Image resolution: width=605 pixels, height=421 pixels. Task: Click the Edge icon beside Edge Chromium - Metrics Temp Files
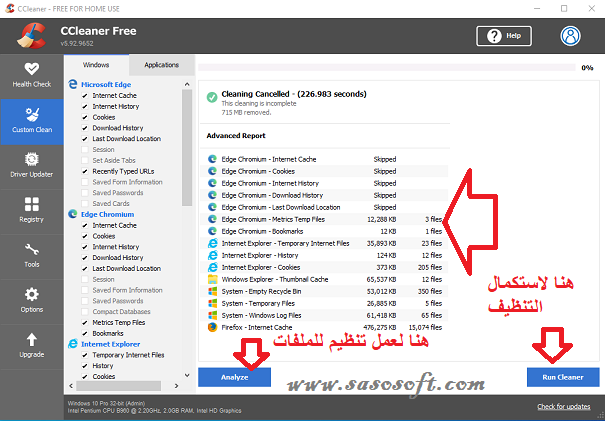[212, 219]
